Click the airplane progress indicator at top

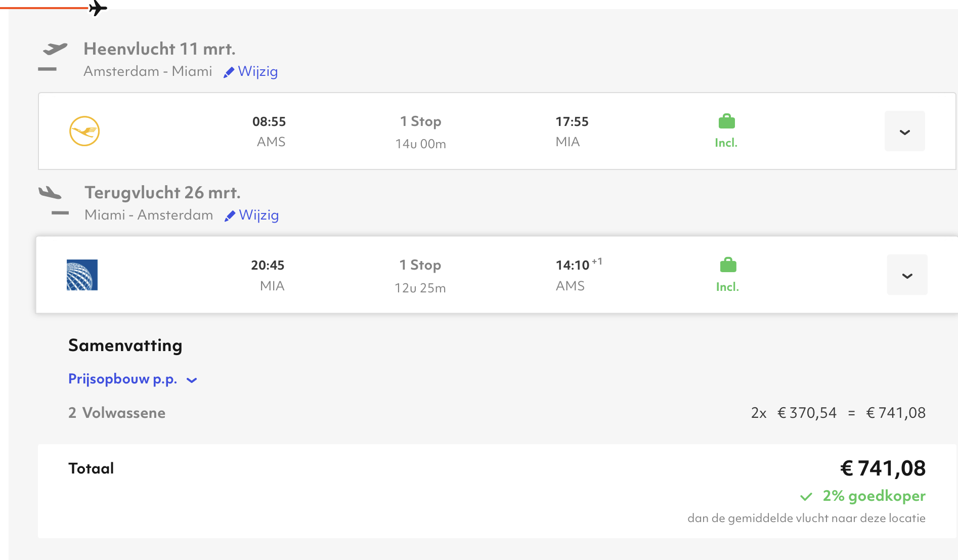(98, 8)
